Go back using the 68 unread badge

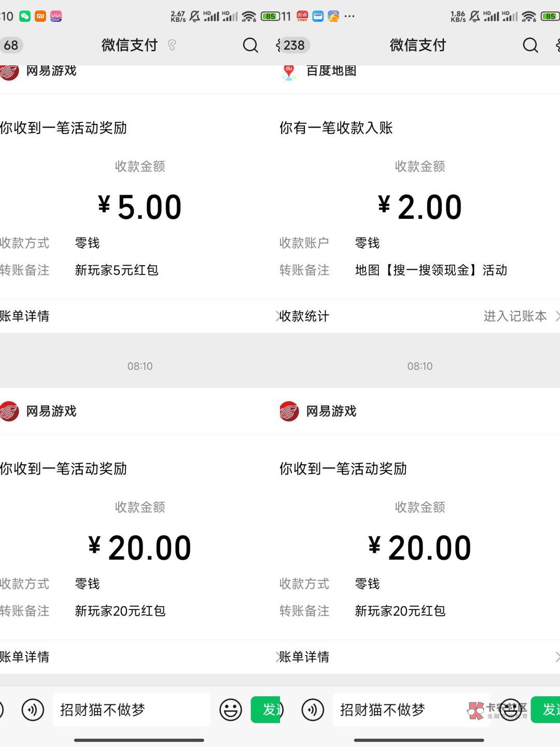[x=10, y=46]
